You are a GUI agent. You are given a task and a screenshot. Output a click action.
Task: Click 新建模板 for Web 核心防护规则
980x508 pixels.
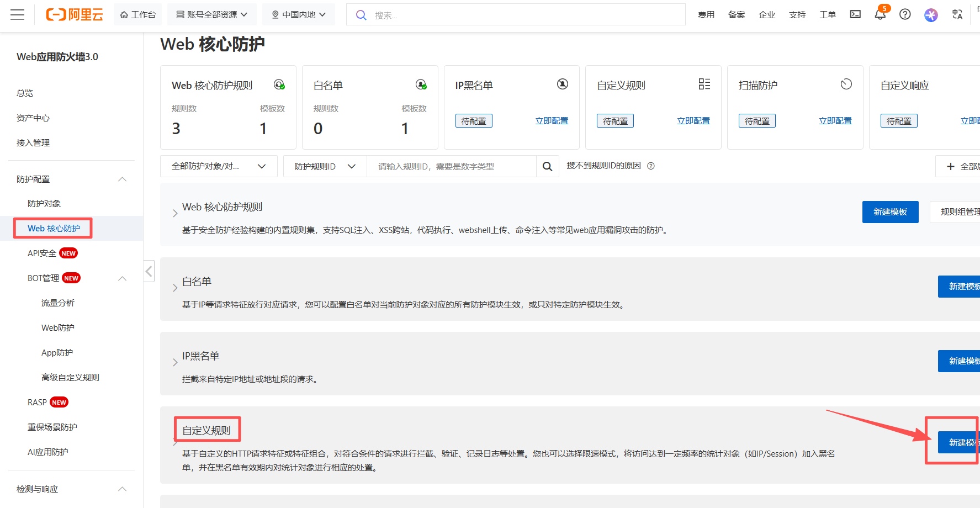pos(890,212)
